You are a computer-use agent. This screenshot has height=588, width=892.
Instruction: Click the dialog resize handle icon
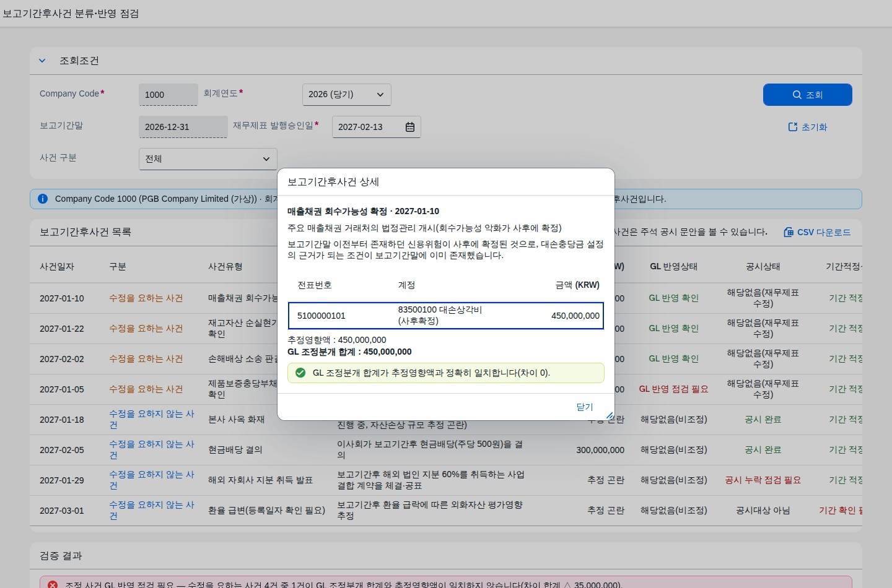(x=610, y=415)
